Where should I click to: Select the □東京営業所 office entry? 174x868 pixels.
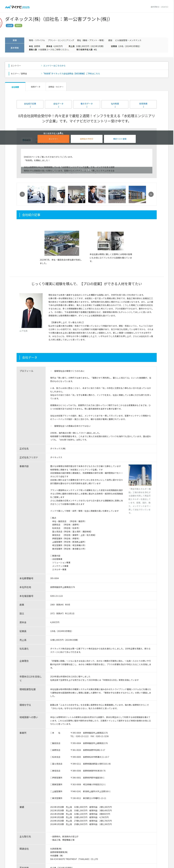click(x=56, y=798)
